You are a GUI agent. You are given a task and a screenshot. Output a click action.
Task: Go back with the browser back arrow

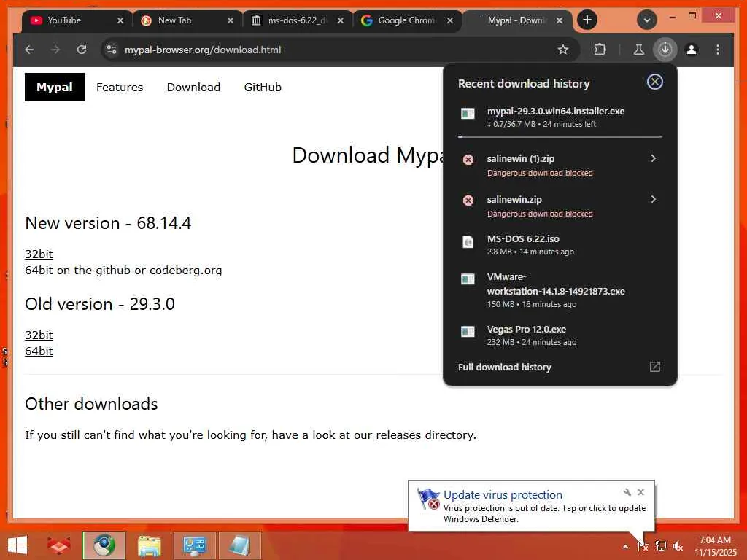(x=29, y=50)
